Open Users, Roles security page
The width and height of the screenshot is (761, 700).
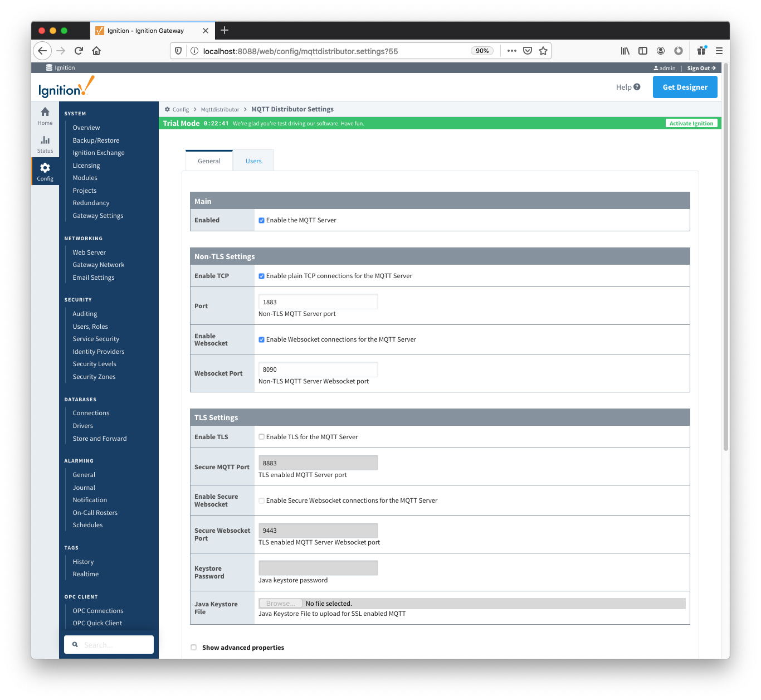click(x=90, y=327)
